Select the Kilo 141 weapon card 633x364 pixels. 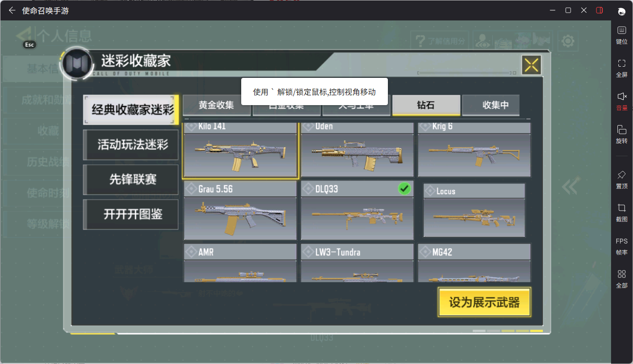(x=240, y=149)
